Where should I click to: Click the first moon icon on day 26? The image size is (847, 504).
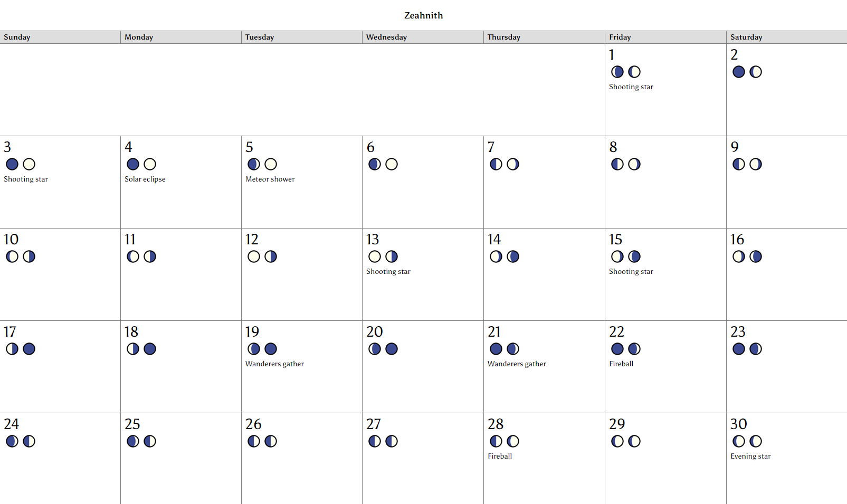click(254, 441)
